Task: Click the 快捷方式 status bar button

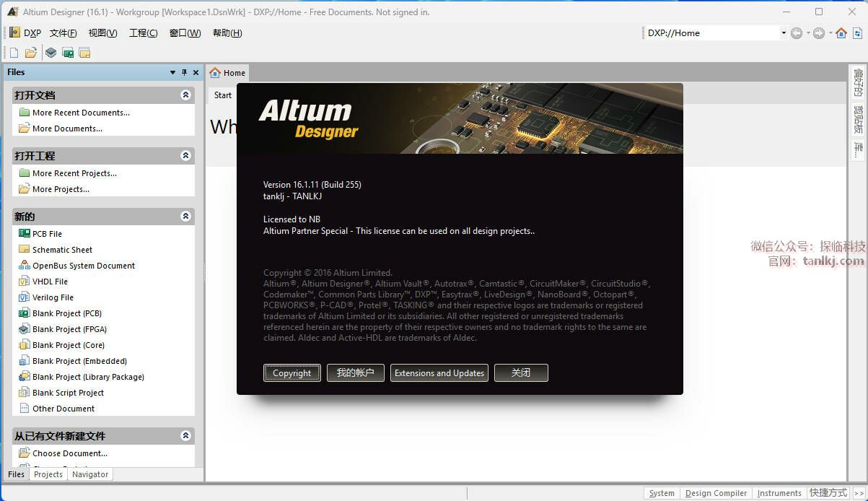Action: pos(828,493)
